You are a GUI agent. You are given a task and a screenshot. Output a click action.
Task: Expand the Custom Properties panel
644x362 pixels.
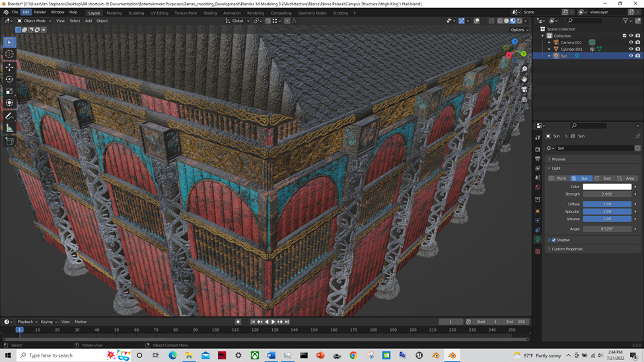click(x=567, y=249)
